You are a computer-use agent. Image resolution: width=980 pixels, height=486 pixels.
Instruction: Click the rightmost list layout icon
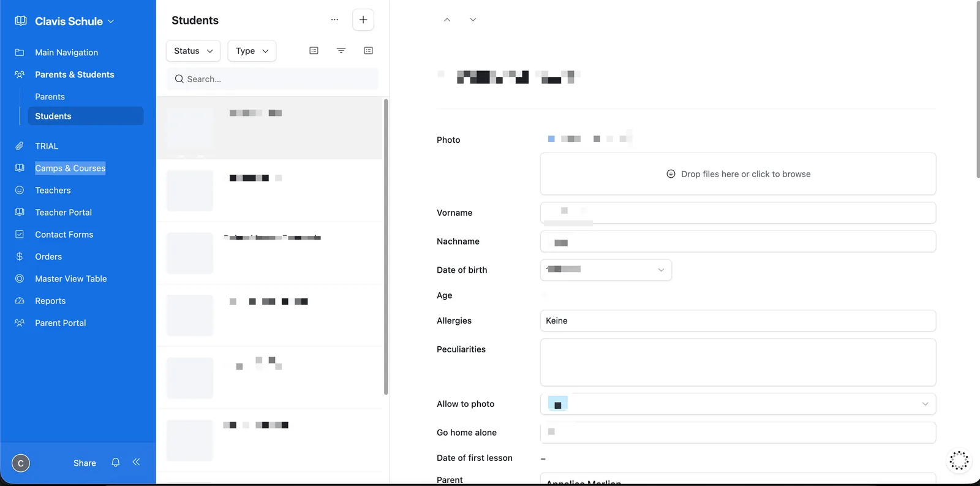368,50
